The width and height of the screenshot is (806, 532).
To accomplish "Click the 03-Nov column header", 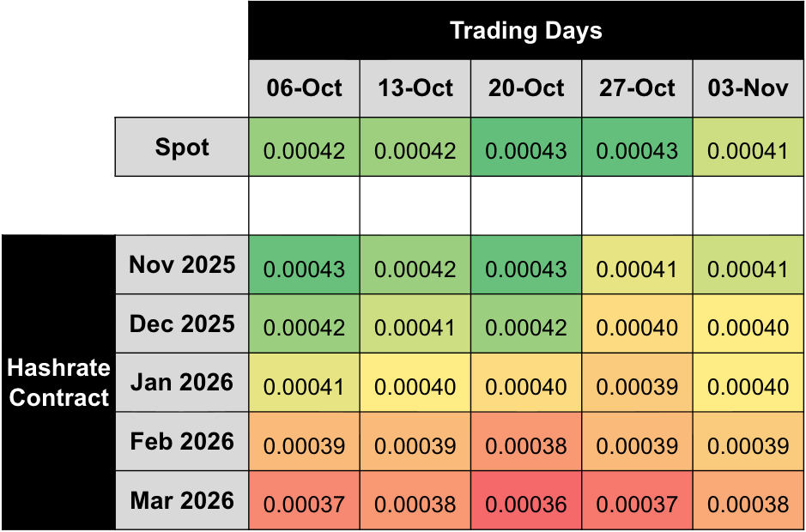I will [748, 88].
